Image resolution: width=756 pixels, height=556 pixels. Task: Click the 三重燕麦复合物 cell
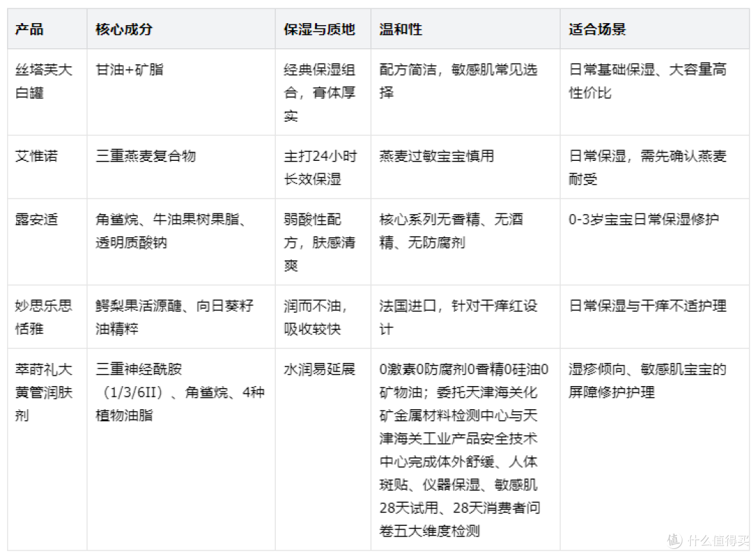click(x=181, y=166)
